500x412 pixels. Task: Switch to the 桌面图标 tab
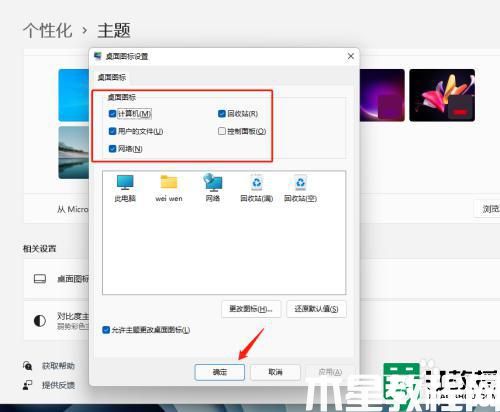point(112,77)
